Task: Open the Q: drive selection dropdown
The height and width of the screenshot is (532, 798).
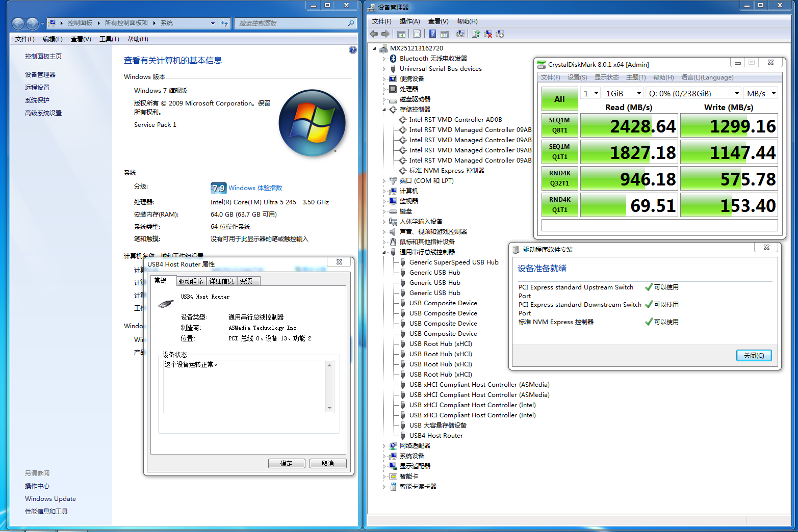Action: point(693,93)
